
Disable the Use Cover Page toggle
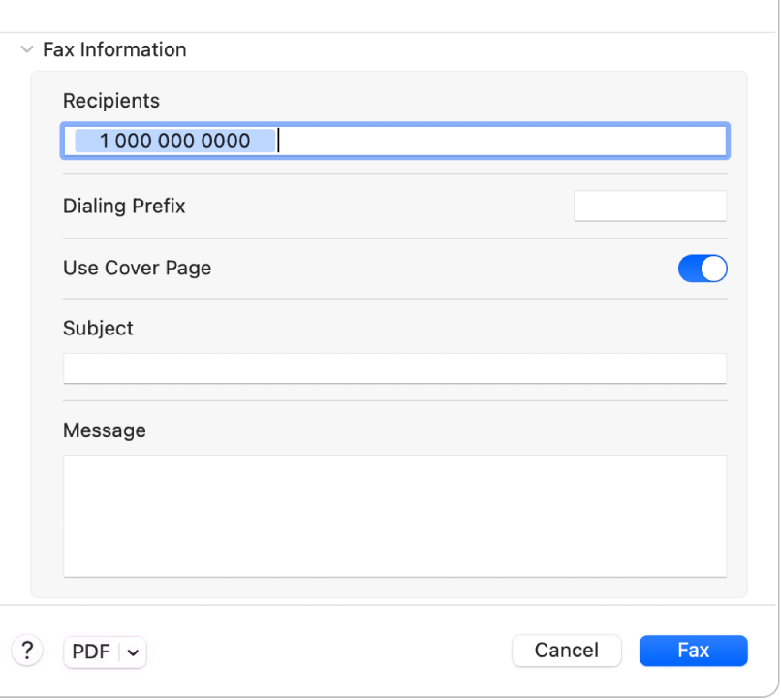click(702, 269)
